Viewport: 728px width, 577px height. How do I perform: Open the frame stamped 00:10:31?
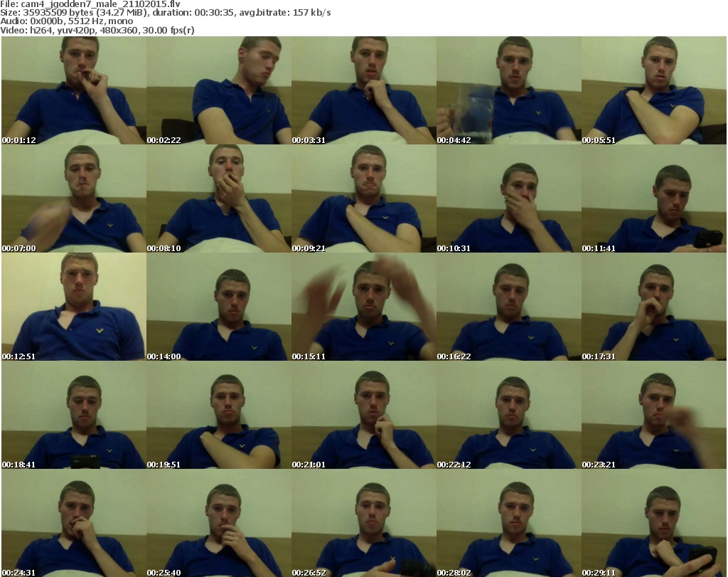tap(508, 198)
